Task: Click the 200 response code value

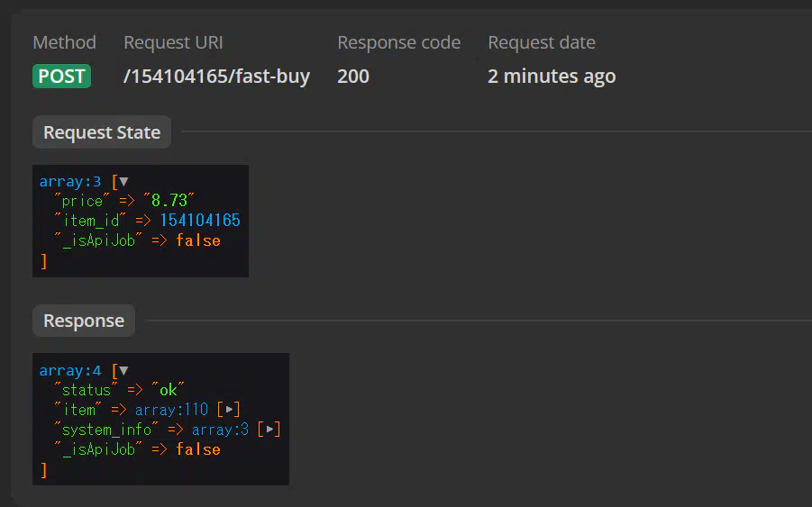Action: point(353,77)
